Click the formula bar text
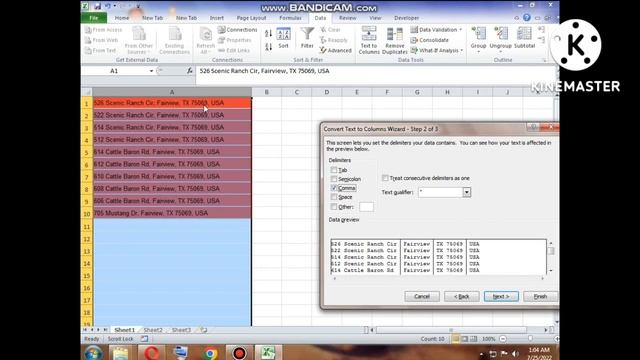Image resolution: width=640 pixels, height=360 pixels. [x=264, y=71]
